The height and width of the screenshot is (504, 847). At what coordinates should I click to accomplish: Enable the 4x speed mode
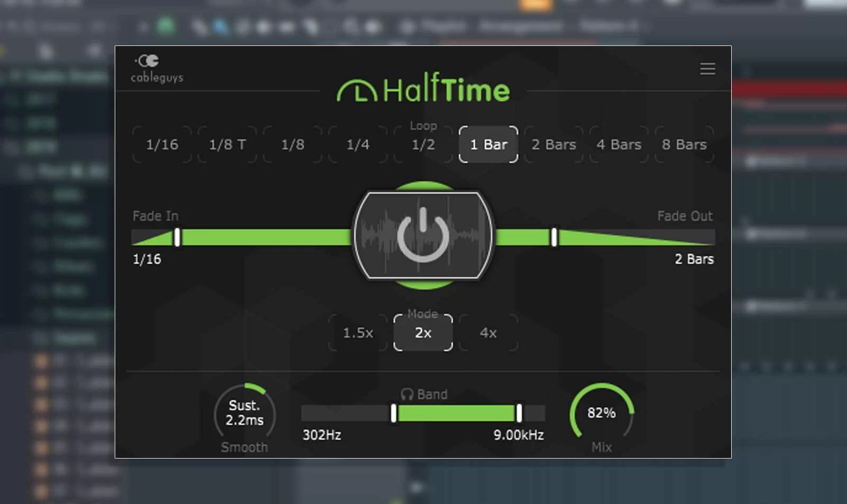pyautogui.click(x=487, y=333)
